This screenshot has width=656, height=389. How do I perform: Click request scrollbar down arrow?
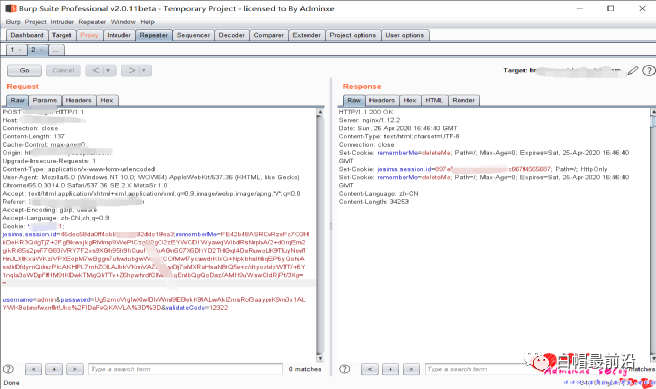320,358
